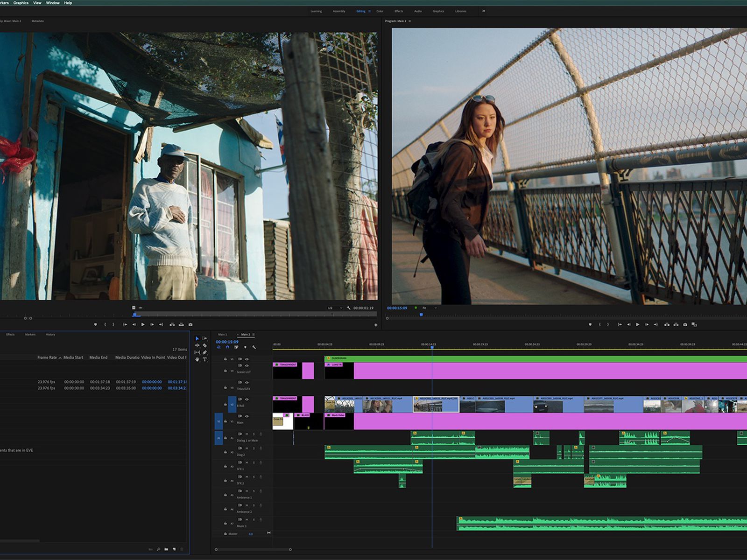Select the Type tool
Screen dimensions: 747x560
point(204,359)
